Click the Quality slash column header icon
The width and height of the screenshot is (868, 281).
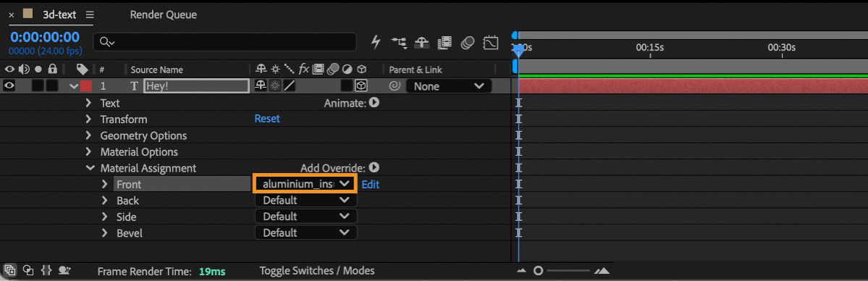point(290,70)
